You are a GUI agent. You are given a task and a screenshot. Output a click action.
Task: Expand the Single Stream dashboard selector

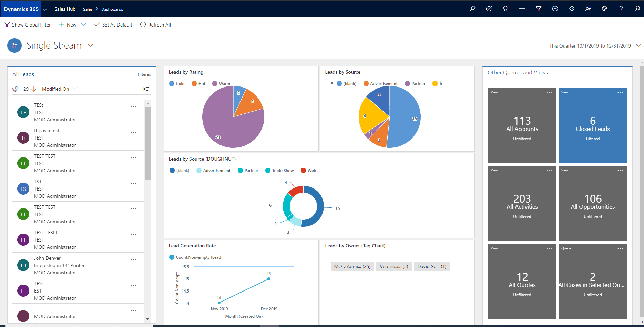91,45
